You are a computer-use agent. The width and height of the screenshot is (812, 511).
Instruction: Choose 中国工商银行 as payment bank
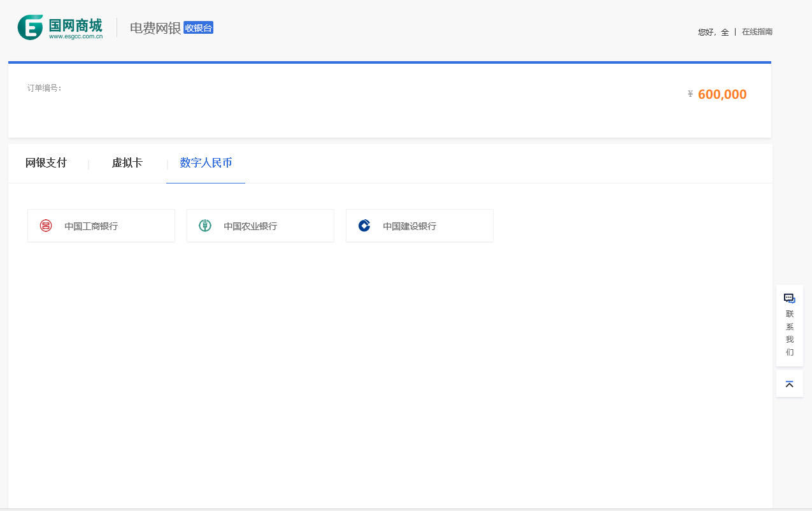click(x=91, y=226)
